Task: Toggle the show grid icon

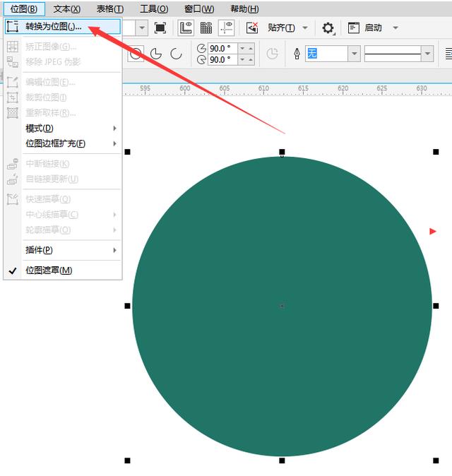Action: click(x=206, y=28)
